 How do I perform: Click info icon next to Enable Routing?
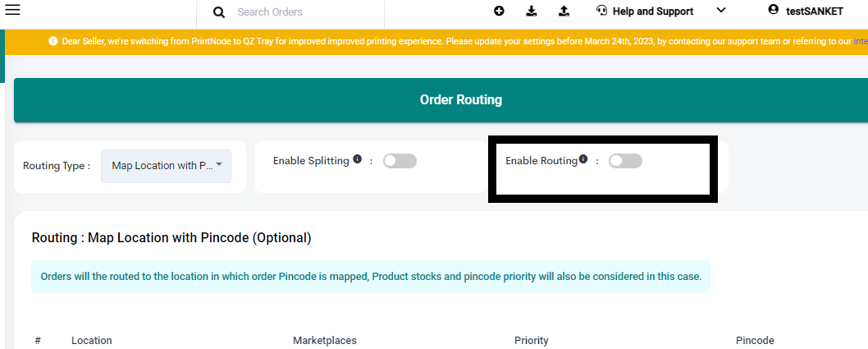[x=583, y=159]
